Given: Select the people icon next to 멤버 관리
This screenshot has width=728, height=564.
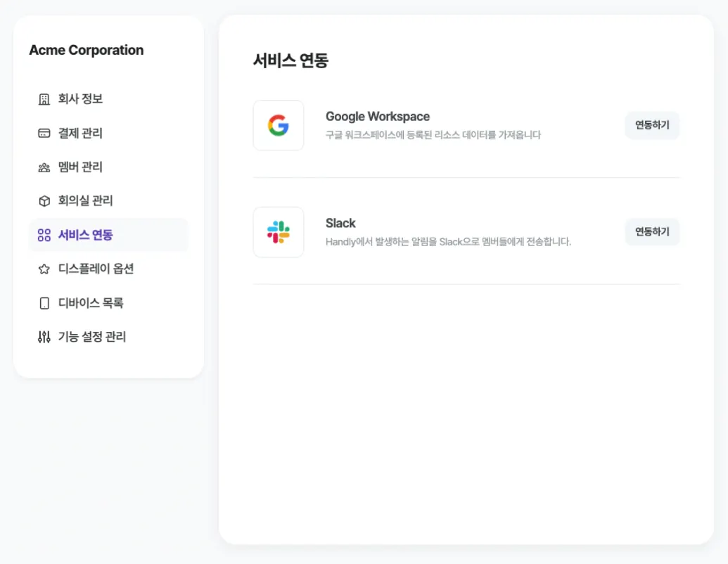Looking at the screenshot, I should (44, 167).
